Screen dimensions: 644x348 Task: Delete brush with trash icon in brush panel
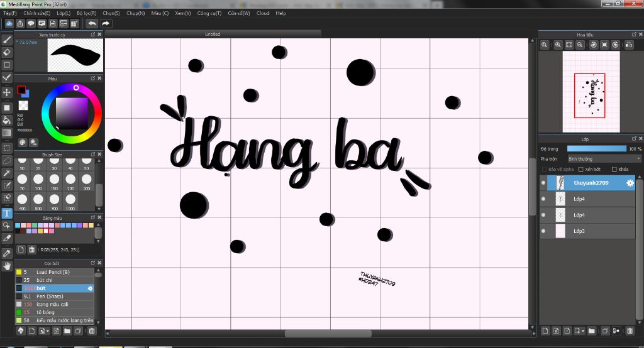pos(92,331)
